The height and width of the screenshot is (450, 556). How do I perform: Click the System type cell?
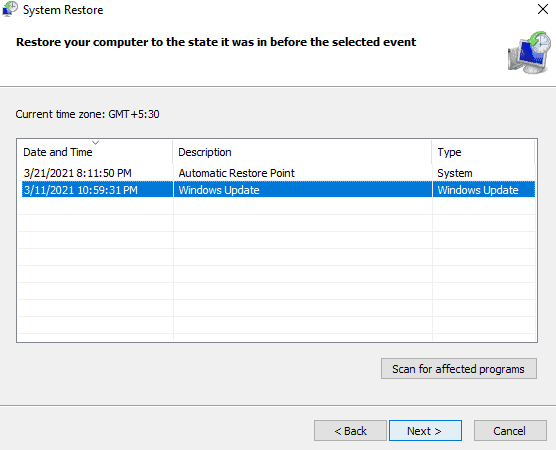pos(455,173)
